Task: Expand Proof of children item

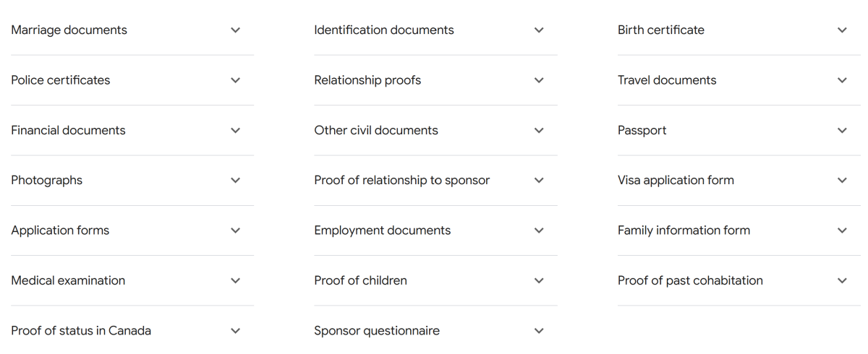Action: (435, 280)
